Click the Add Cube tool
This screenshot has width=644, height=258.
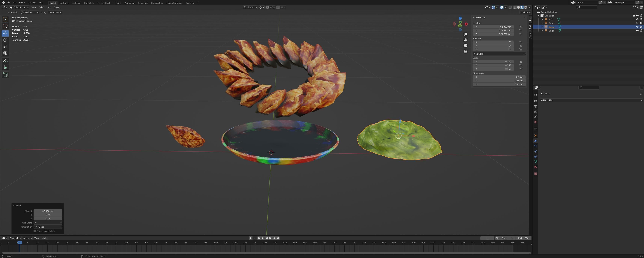click(5, 75)
